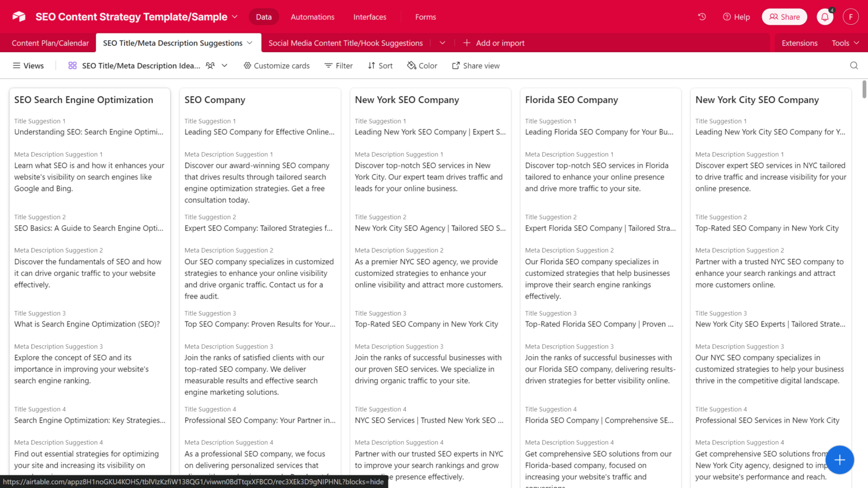Click the user account avatar F
Image resolution: width=868 pixels, height=488 pixels.
pos(850,17)
